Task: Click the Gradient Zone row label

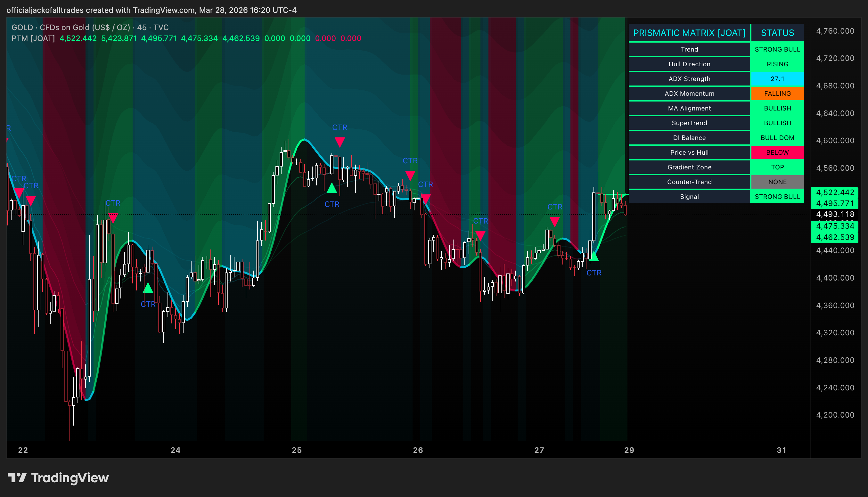Action: click(689, 167)
